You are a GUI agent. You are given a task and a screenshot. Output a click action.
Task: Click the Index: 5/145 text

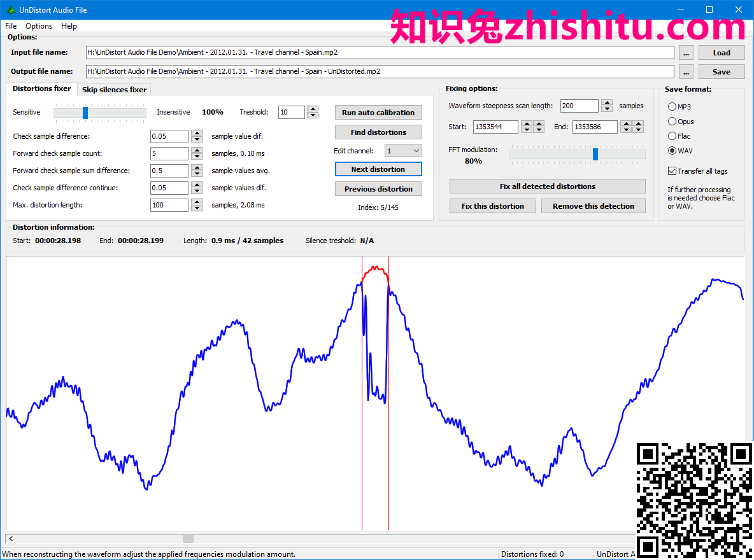tap(378, 207)
